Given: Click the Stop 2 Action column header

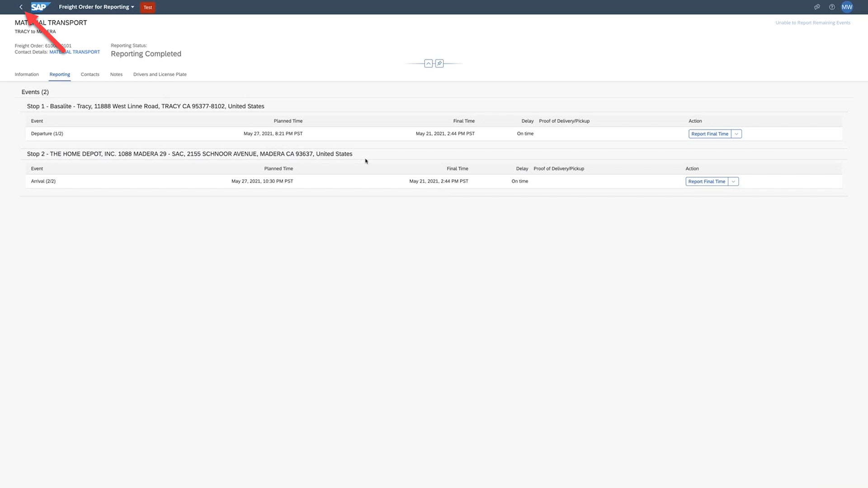Looking at the screenshot, I should pos(692,169).
